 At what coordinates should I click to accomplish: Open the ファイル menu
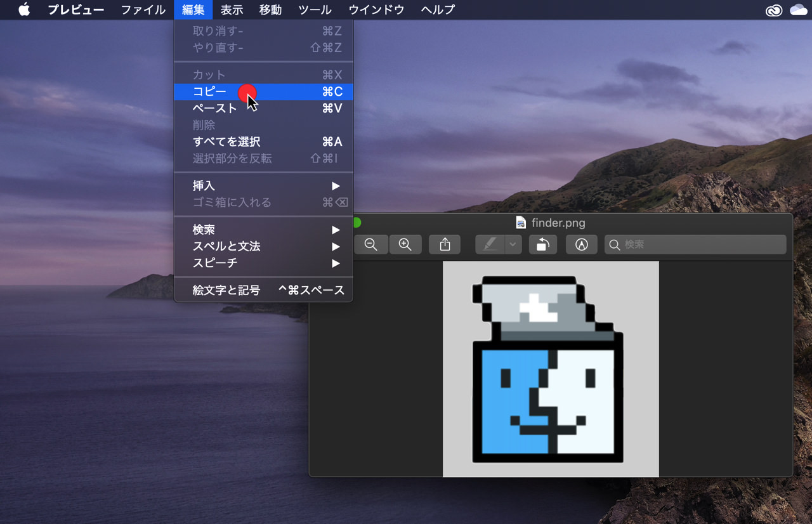(143, 10)
